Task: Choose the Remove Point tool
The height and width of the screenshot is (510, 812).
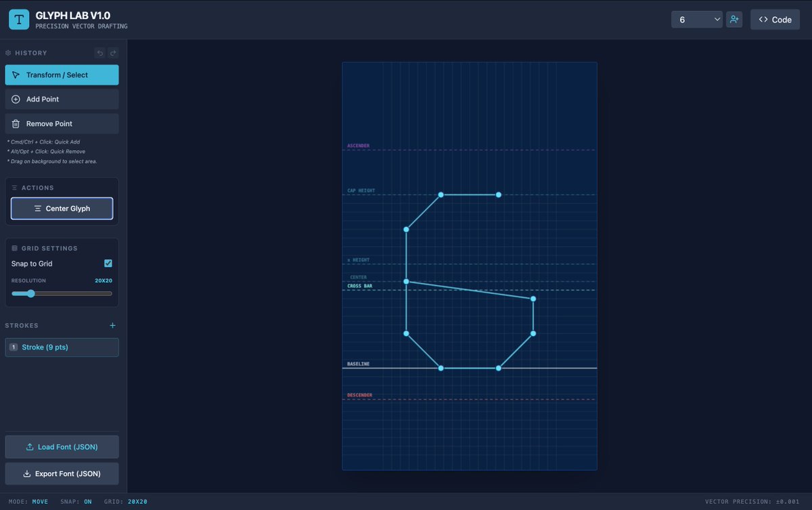Action: tap(62, 124)
